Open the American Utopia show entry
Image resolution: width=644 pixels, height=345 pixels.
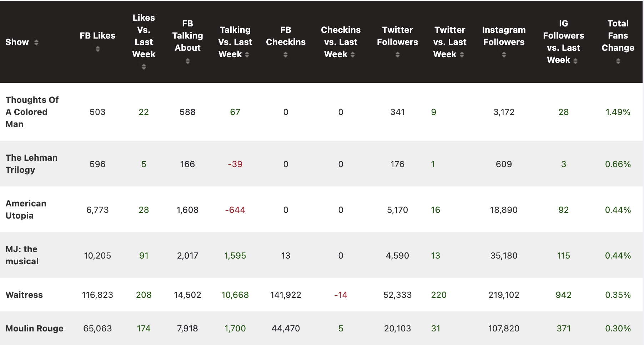point(26,209)
